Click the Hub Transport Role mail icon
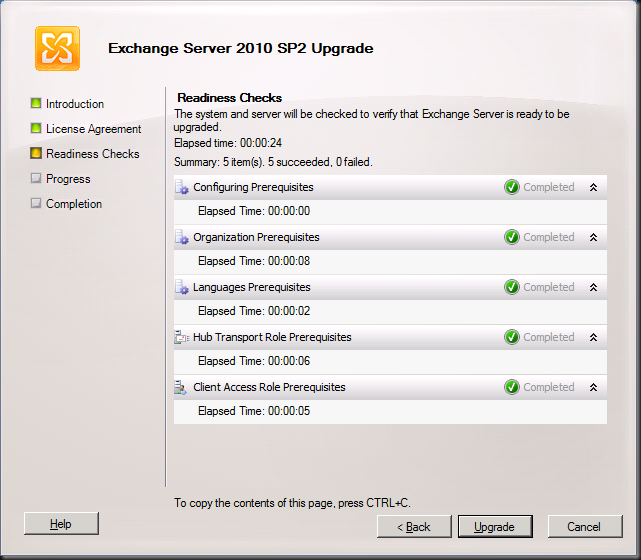The width and height of the screenshot is (641, 560). tap(182, 338)
